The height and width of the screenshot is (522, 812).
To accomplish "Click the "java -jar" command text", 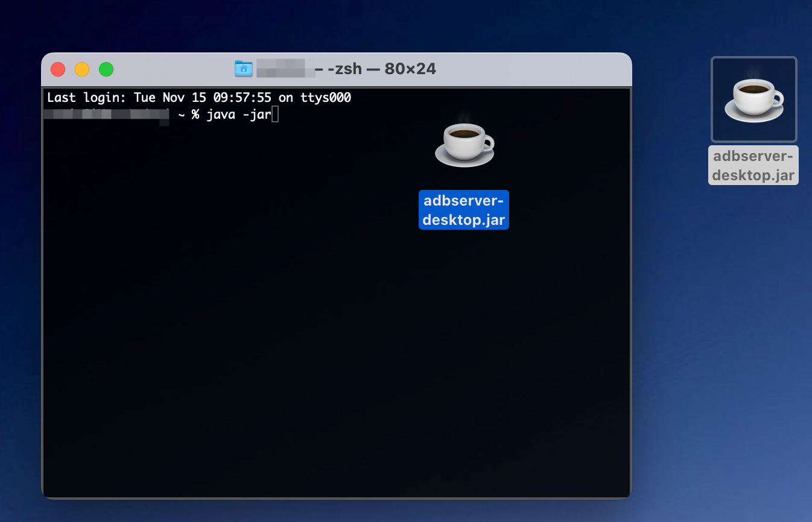I will (x=239, y=115).
